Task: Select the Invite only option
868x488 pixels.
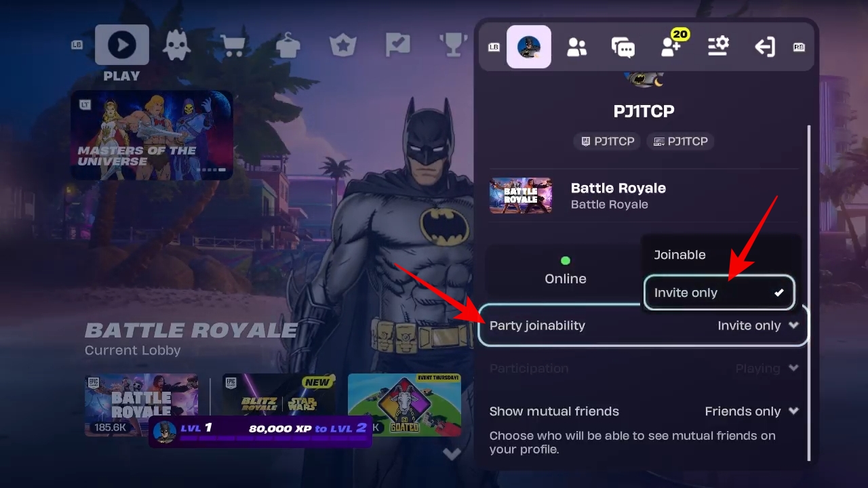Action: point(719,293)
